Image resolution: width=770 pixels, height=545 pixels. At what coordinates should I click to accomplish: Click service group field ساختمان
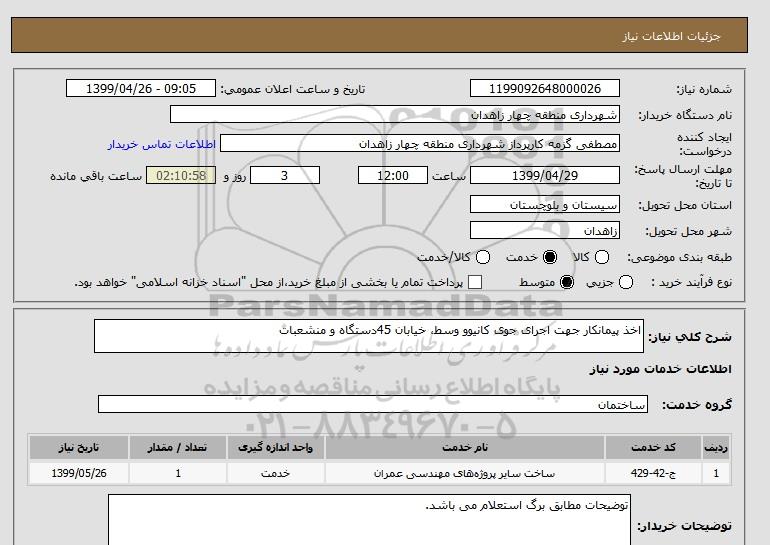tap(373, 404)
